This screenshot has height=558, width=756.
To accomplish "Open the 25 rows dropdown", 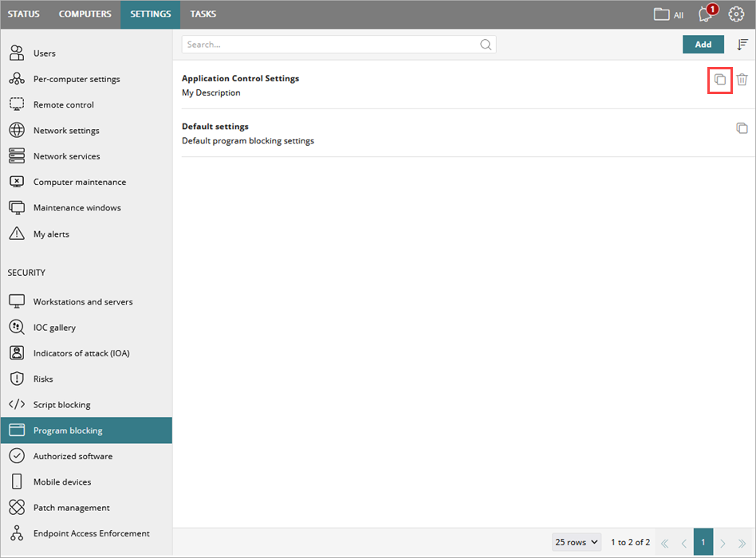I will coord(576,541).
